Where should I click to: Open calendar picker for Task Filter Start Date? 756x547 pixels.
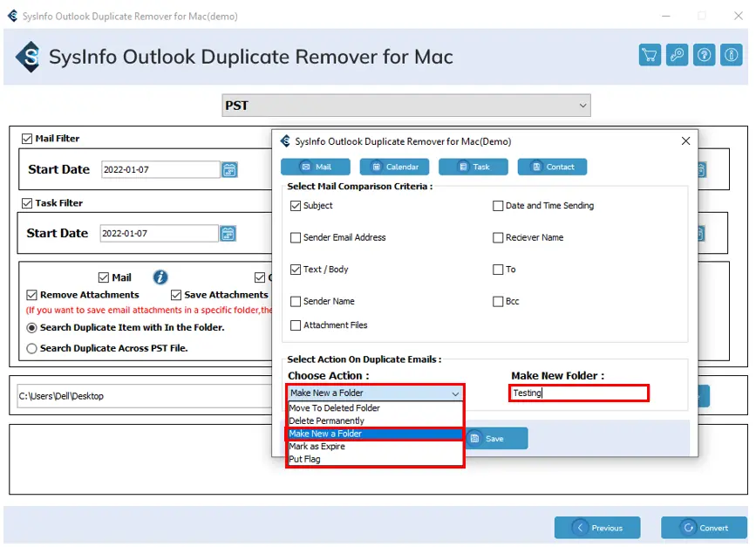228,234
